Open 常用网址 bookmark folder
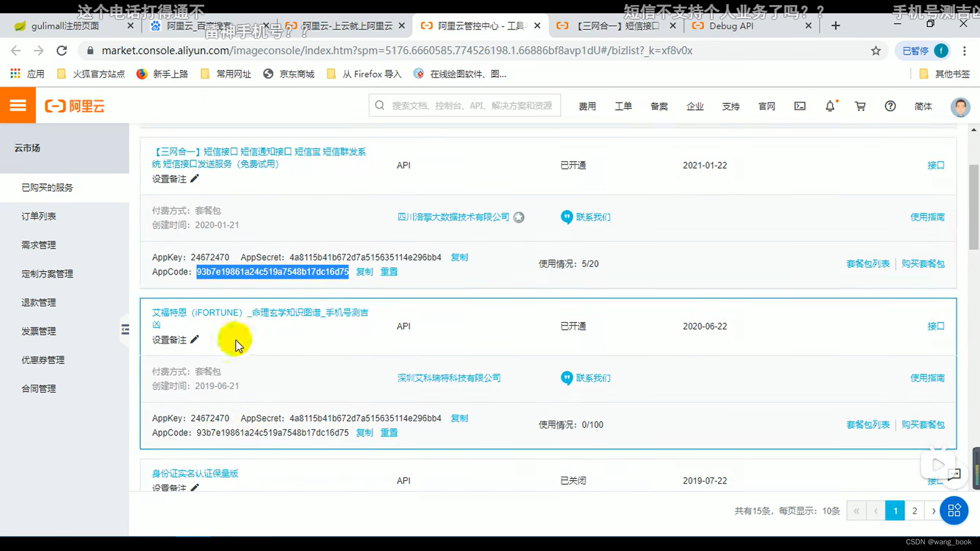 tap(226, 74)
